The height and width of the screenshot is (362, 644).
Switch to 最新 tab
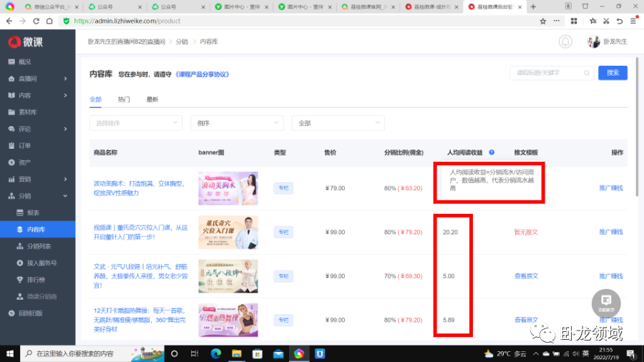pyautogui.click(x=152, y=99)
